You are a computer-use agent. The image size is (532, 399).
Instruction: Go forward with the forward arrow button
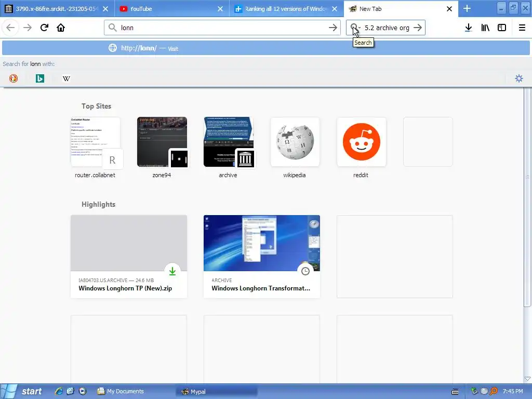tap(28, 28)
